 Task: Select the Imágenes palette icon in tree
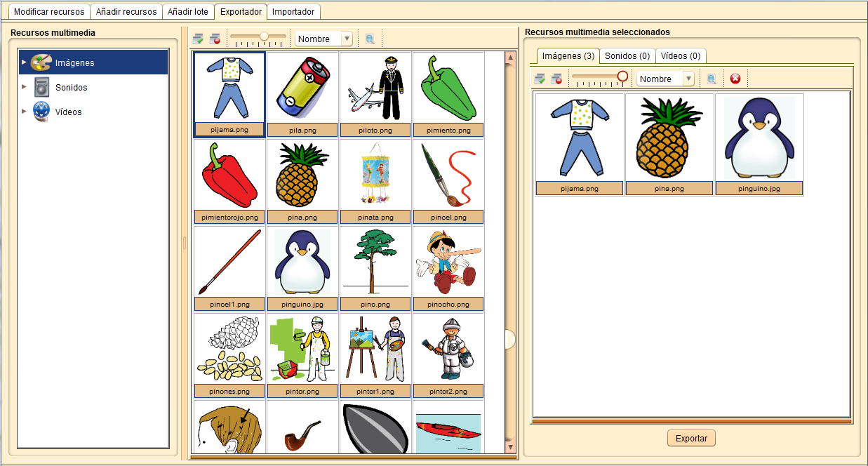coord(41,62)
